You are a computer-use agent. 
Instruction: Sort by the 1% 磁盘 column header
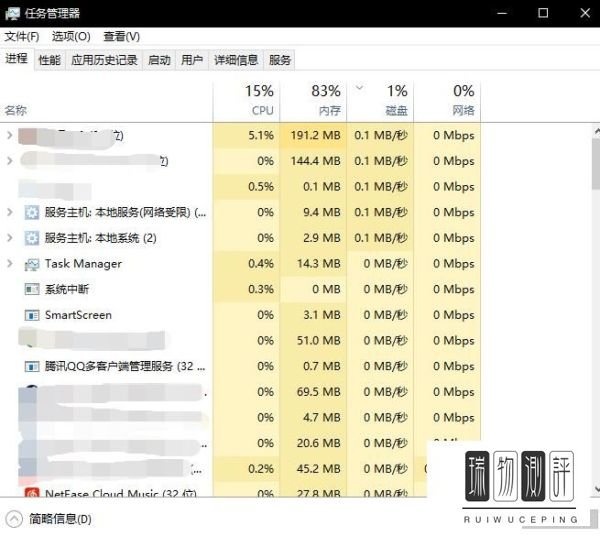point(380,102)
